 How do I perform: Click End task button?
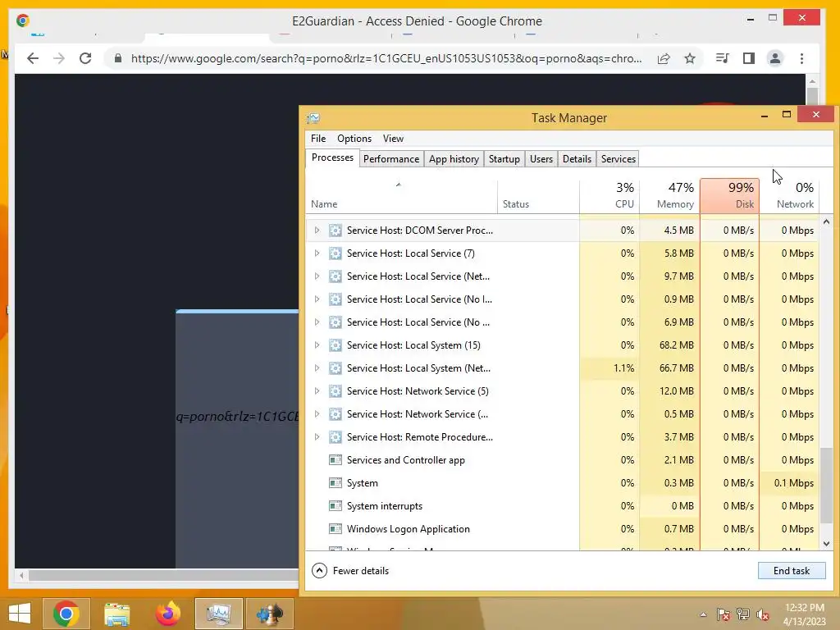click(x=792, y=571)
